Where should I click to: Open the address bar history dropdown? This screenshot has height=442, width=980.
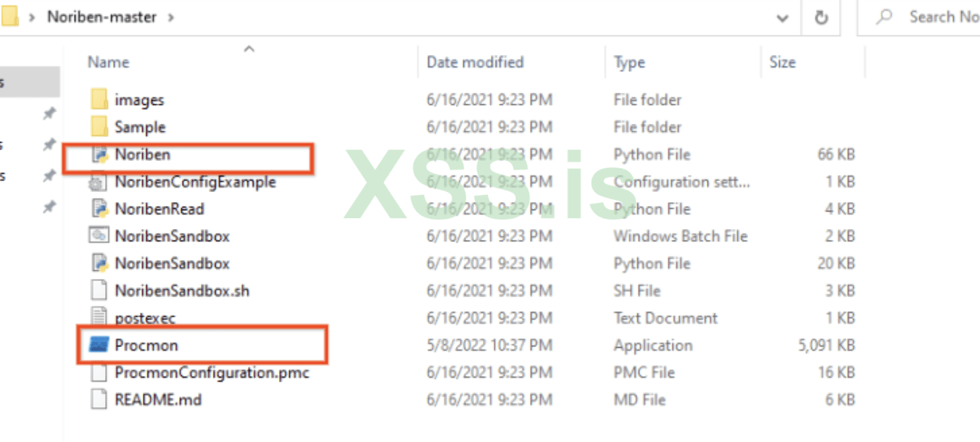tap(783, 17)
